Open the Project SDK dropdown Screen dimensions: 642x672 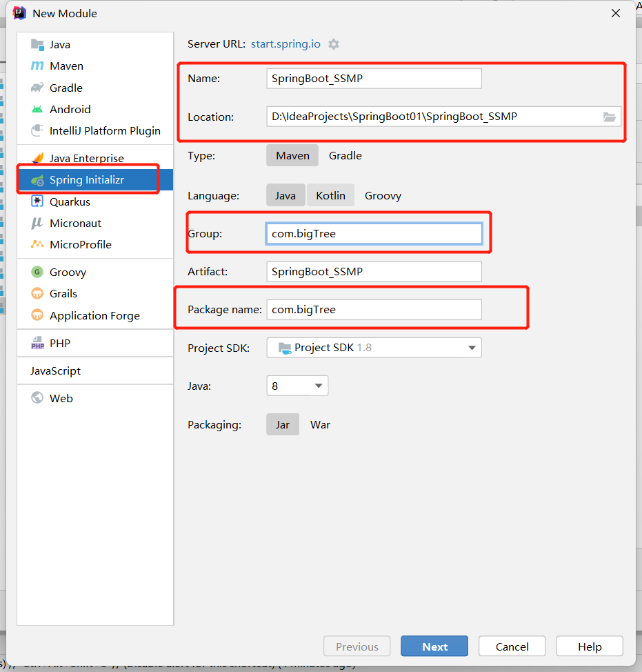click(374, 348)
